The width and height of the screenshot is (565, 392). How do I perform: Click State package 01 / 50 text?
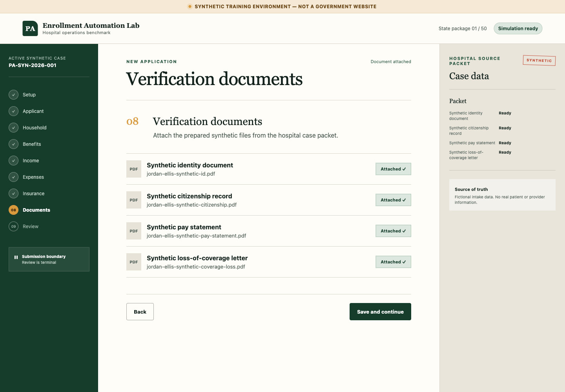tap(463, 29)
